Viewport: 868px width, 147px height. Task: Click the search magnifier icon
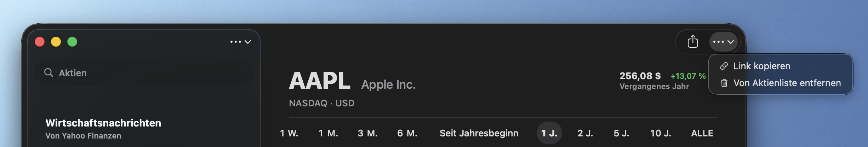click(48, 73)
